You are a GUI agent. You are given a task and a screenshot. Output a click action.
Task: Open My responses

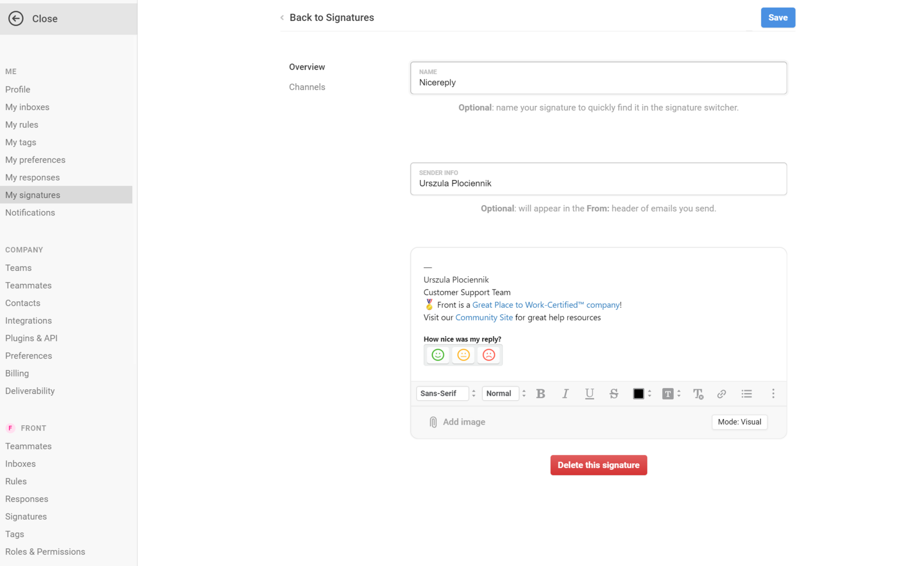pyautogui.click(x=32, y=177)
